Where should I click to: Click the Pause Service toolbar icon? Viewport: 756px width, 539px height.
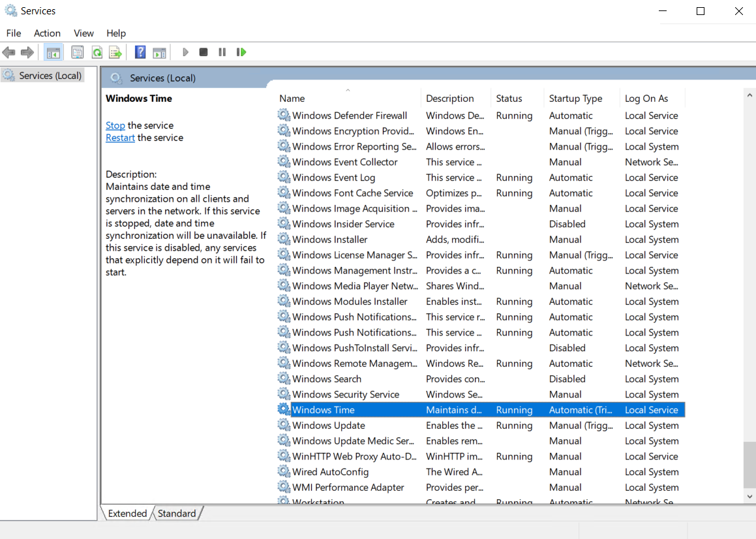(222, 52)
